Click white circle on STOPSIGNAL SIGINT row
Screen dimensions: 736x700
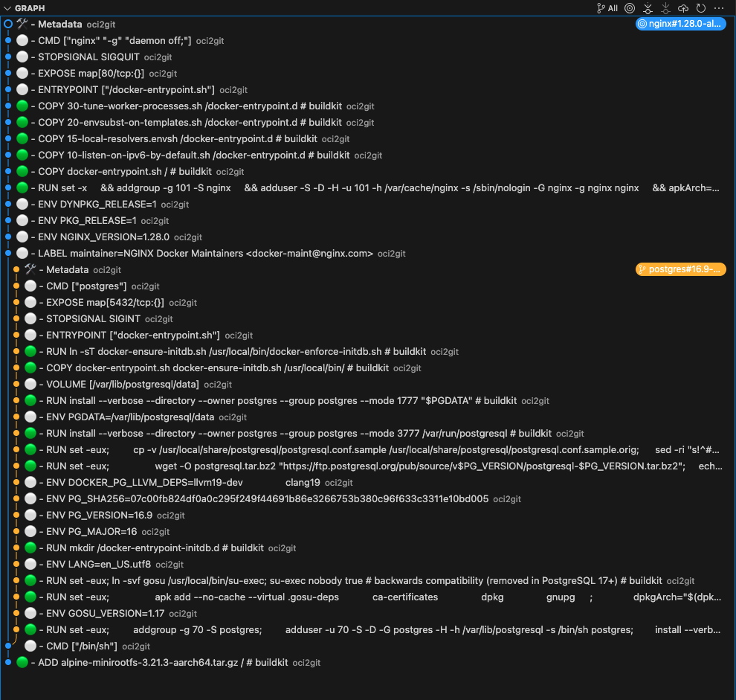click(x=30, y=318)
